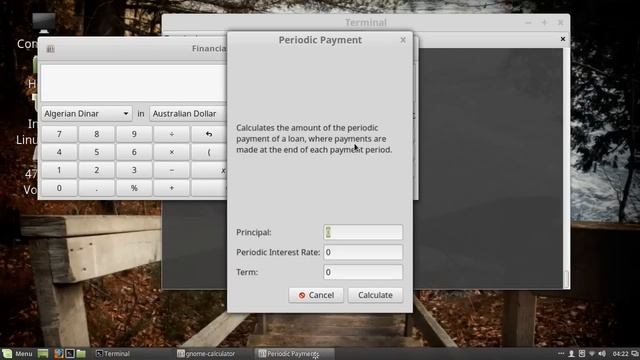Open the Australian Dollar currency dropdown
This screenshot has height=360, width=640.
pos(188,113)
